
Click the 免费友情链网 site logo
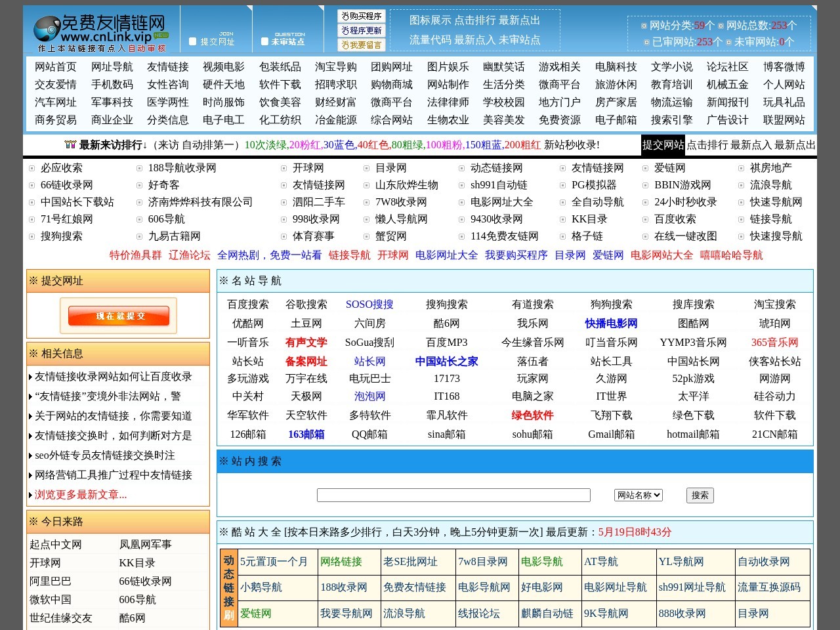pos(102,32)
